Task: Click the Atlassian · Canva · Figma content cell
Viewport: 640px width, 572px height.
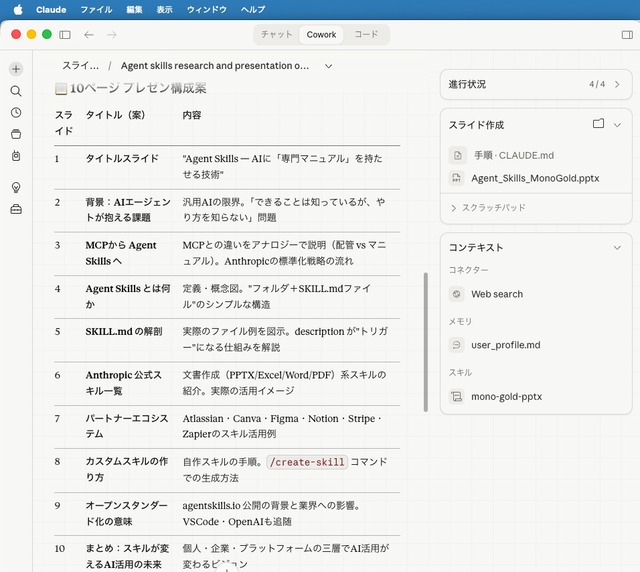Action: pyautogui.click(x=282, y=426)
